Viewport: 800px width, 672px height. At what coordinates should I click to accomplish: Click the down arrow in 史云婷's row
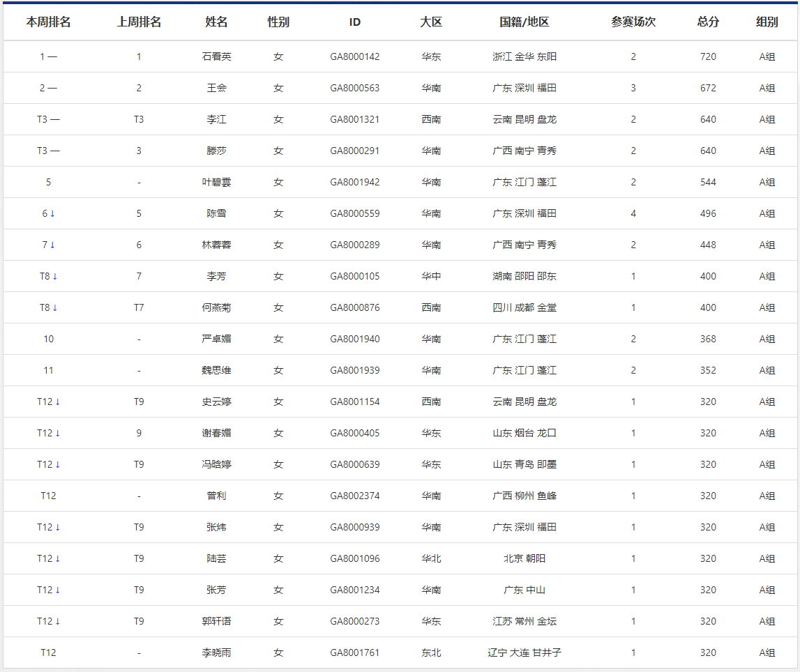(58, 402)
